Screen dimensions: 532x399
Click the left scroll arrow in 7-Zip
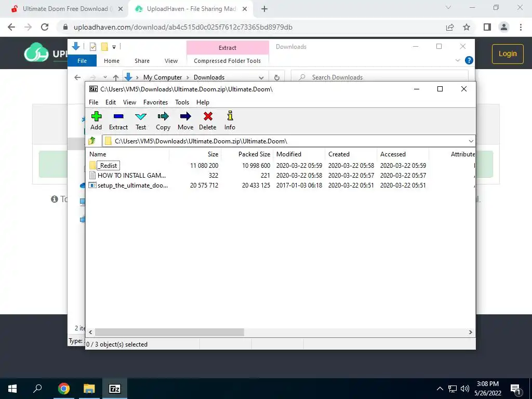pyautogui.click(x=90, y=332)
